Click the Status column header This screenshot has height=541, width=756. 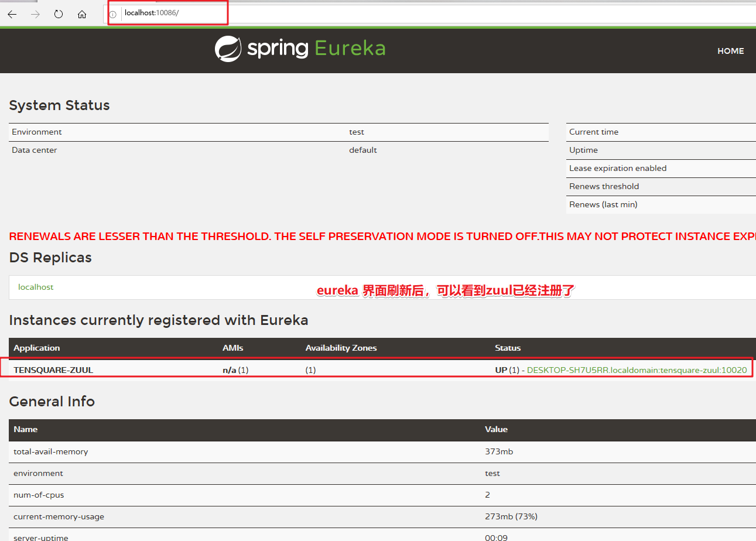pyautogui.click(x=508, y=348)
